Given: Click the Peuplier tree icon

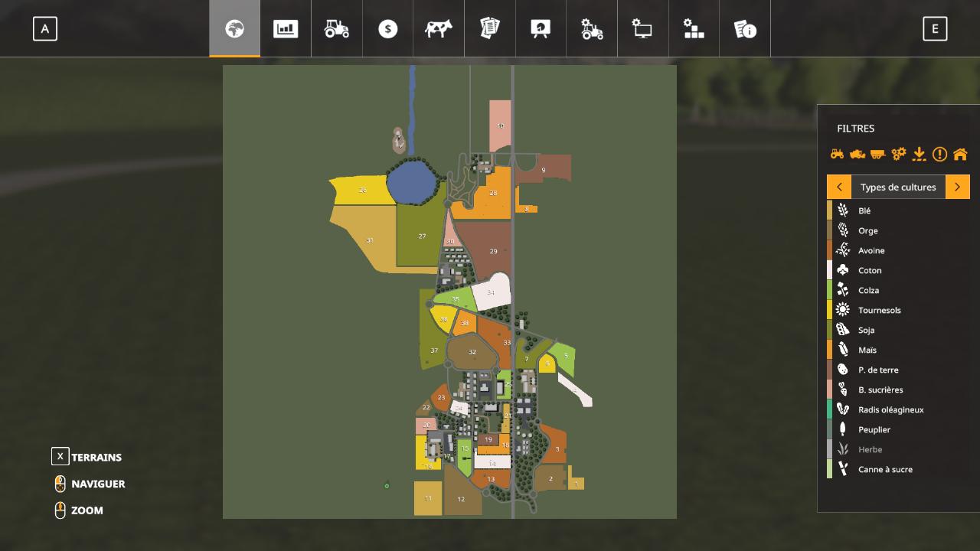Looking at the screenshot, I should point(843,429).
